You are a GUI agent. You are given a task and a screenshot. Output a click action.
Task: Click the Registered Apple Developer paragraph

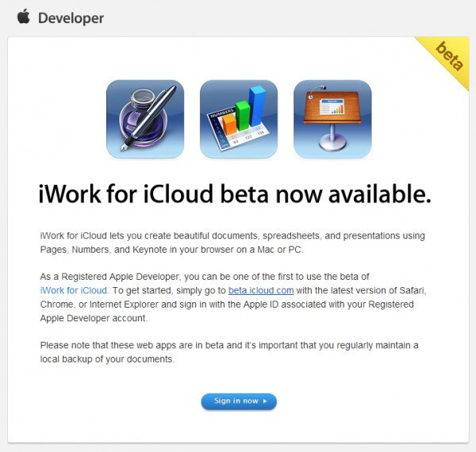pyautogui.click(x=232, y=297)
